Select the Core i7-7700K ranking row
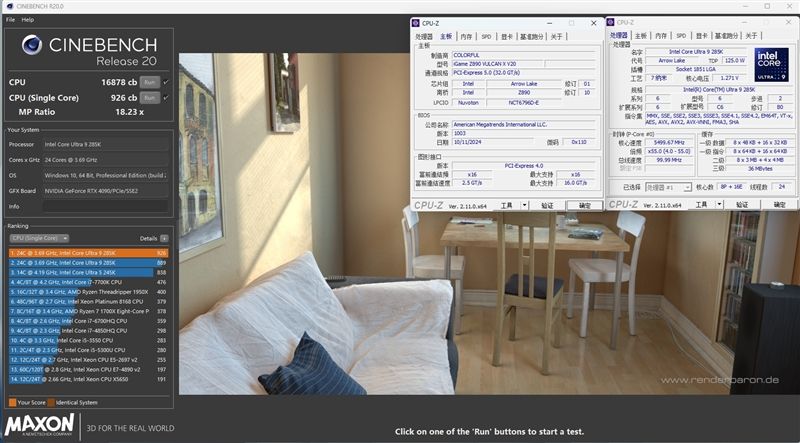 point(89,282)
